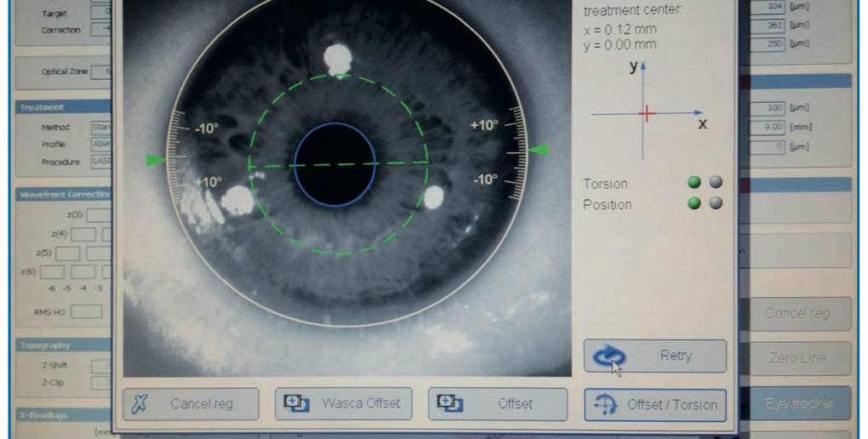Viewport: 868px width, 439px height.
Task: Click the Method field in Treatment panel
Action: tap(100, 128)
